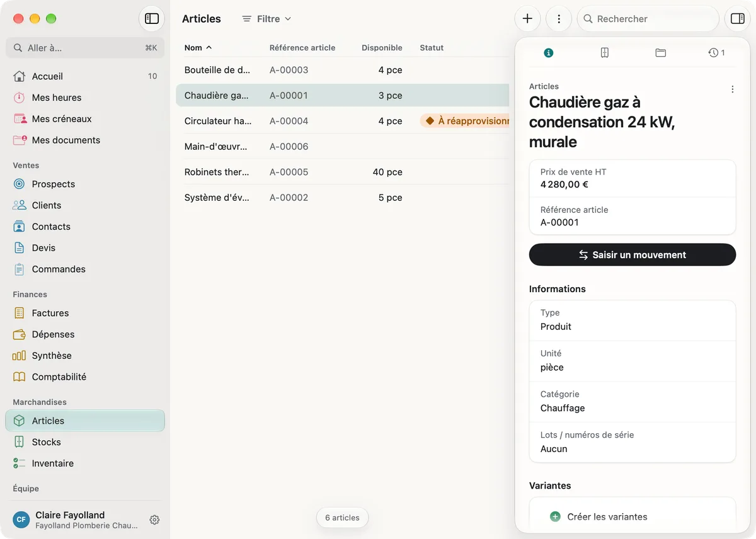The height and width of the screenshot is (539, 756).
Task: Click the Mes créneaux calendar icon
Action: [x=20, y=119]
